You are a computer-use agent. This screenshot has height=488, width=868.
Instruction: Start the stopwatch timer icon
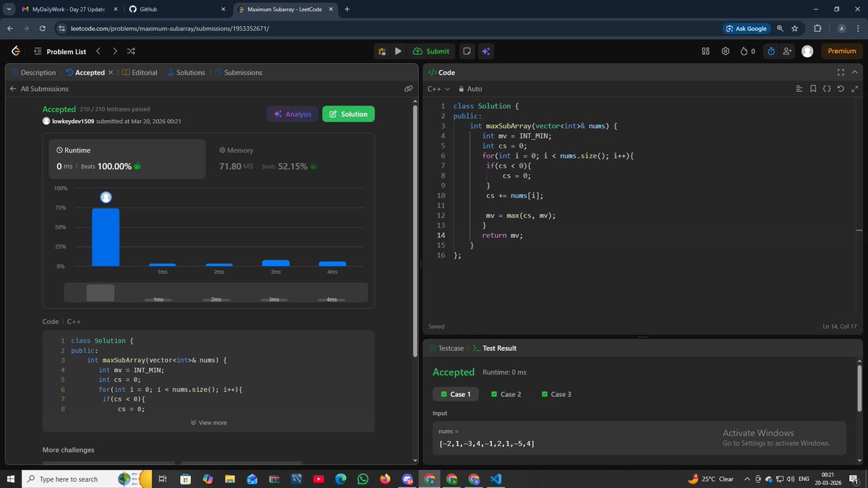[x=771, y=51]
